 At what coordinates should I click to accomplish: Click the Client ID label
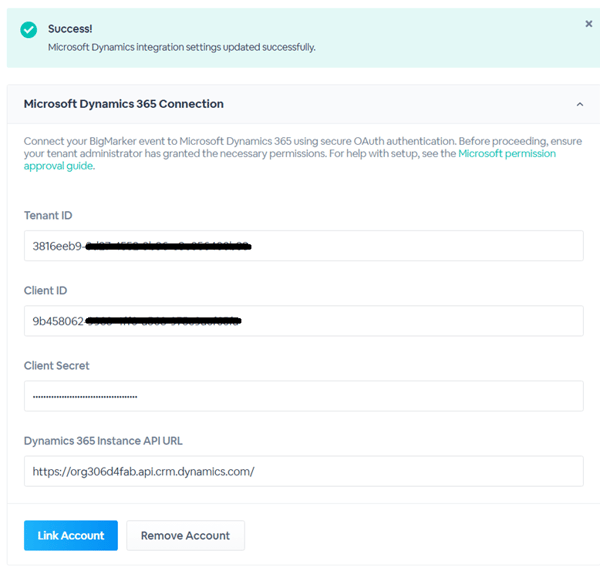(45, 291)
